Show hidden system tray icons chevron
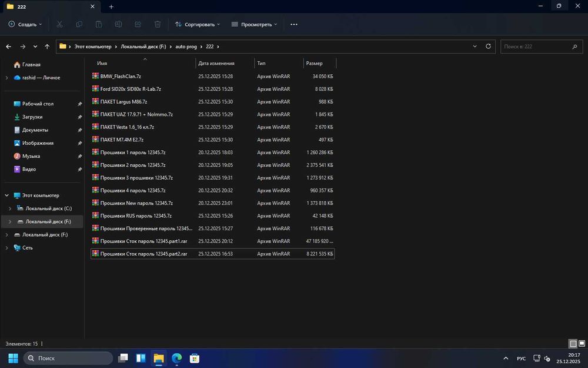Viewport: 588px width, 368px height. click(506, 358)
